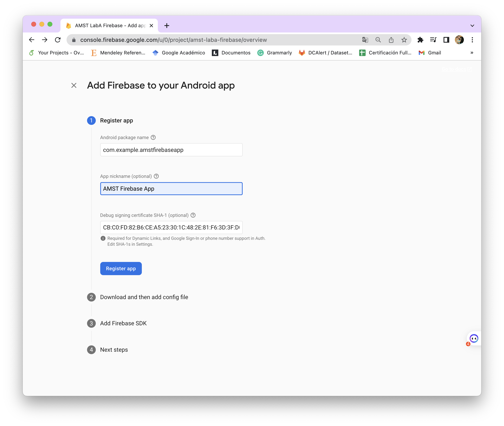Open Google Académico bookmark
Screen dimensions: 504x426
179,53
